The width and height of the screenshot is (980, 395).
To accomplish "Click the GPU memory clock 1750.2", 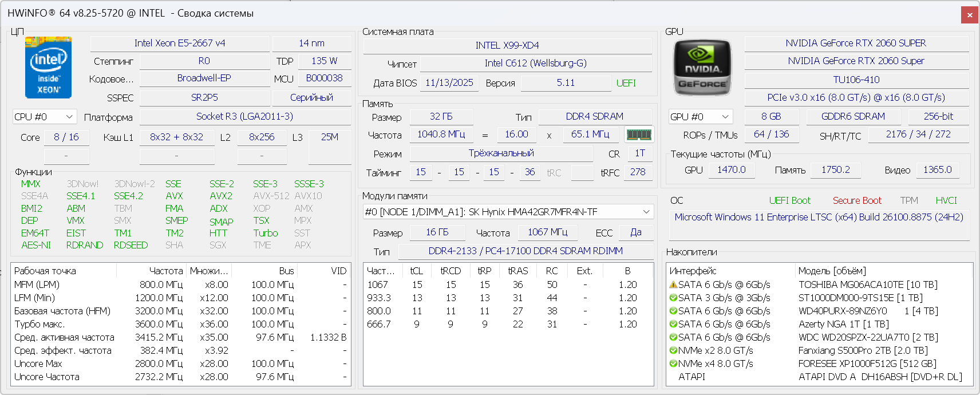I will tap(836, 169).
